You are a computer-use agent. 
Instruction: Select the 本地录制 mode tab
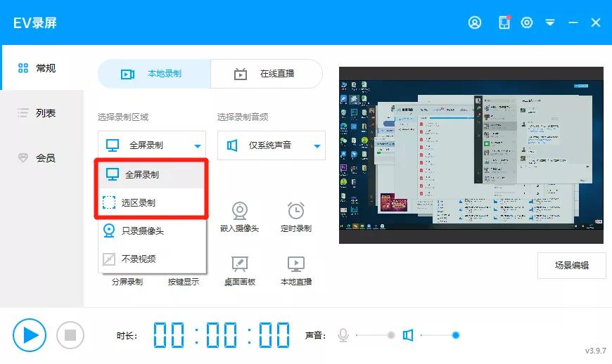pyautogui.click(x=154, y=74)
